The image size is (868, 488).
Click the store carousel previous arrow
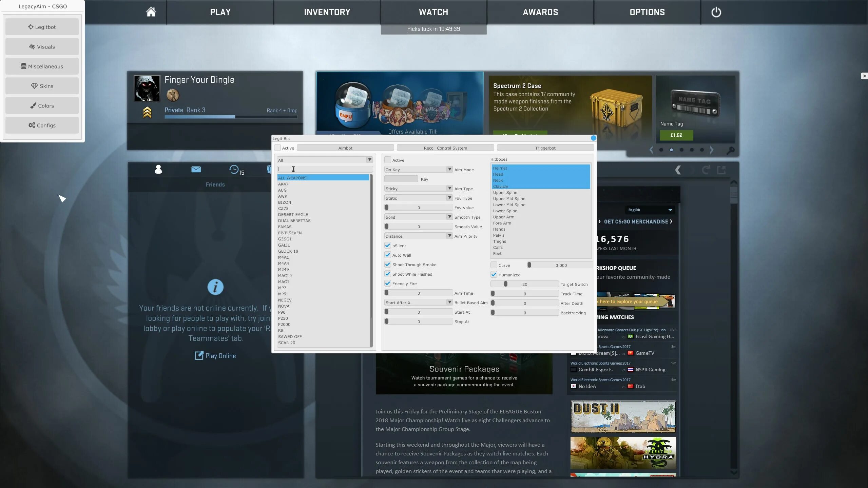click(651, 150)
